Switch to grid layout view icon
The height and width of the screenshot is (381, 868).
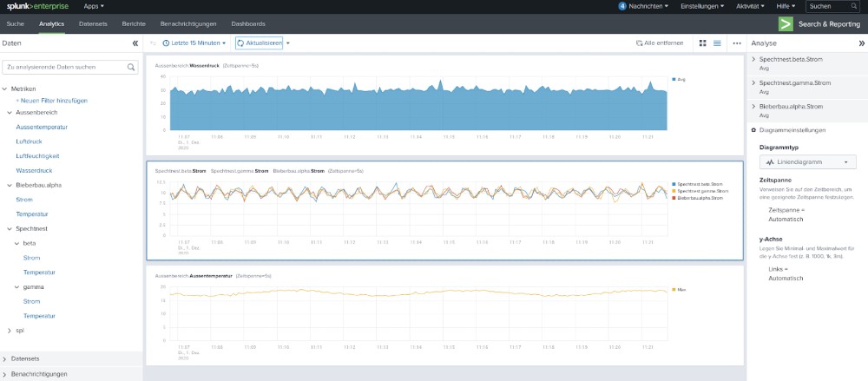[x=702, y=43]
